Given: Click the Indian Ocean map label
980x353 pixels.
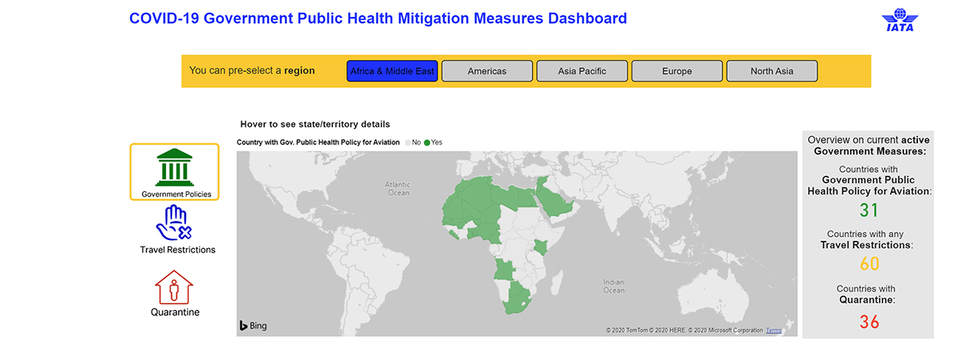Looking at the screenshot, I should 613,286.
